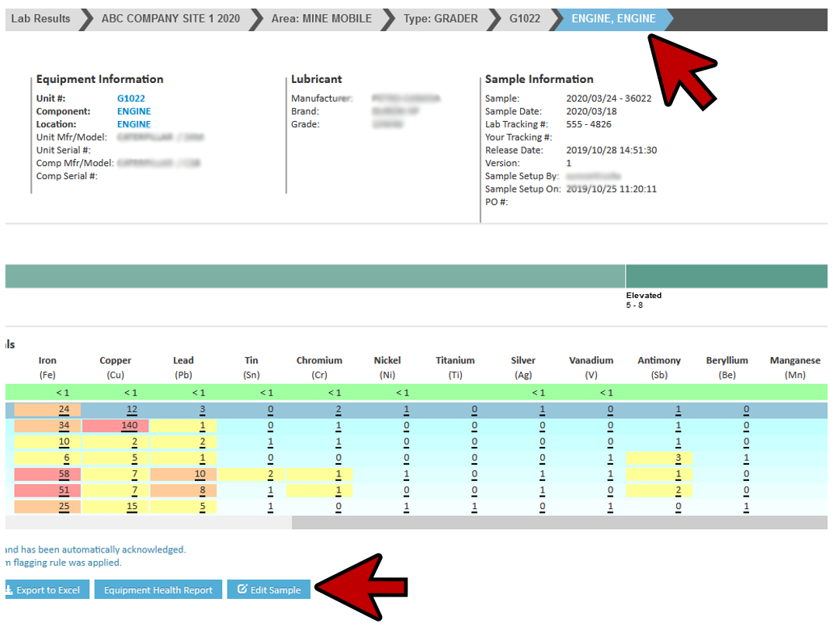This screenshot has height=637, width=840.
Task: Export results to Excel
Action: pyautogui.click(x=47, y=590)
